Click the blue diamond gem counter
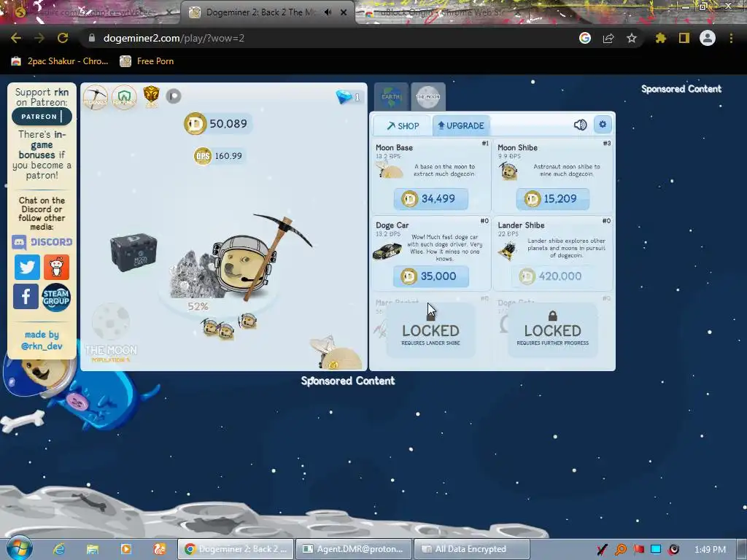Screen dimensions: 747x560 click(x=348, y=97)
